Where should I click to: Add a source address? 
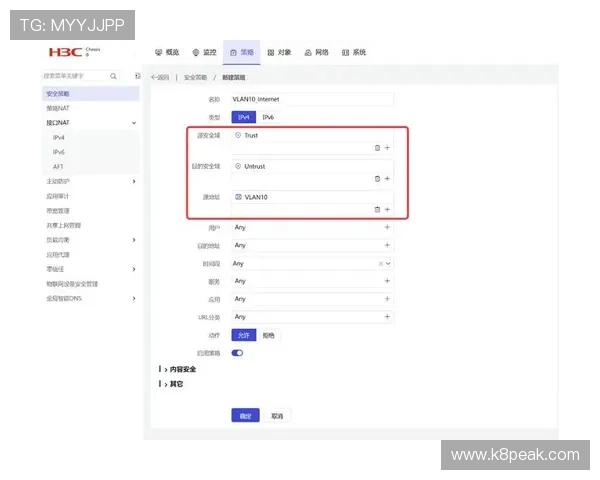pyautogui.click(x=387, y=209)
